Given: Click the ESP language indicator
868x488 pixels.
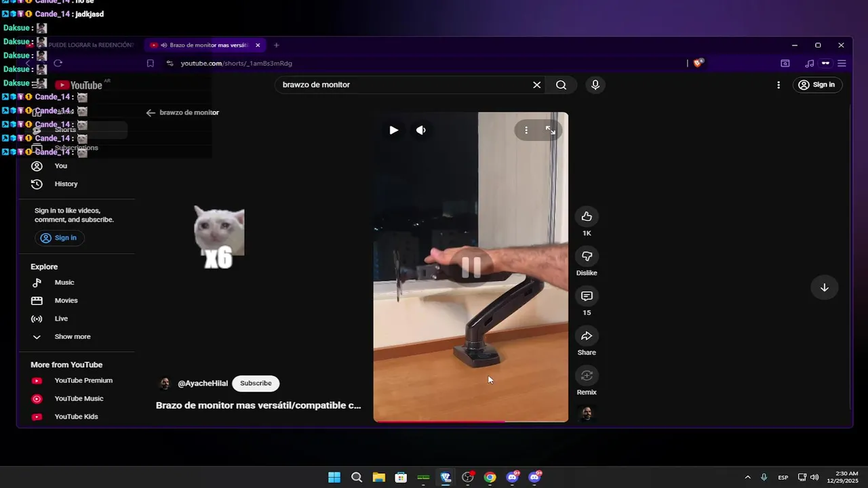Looking at the screenshot, I should (783, 477).
